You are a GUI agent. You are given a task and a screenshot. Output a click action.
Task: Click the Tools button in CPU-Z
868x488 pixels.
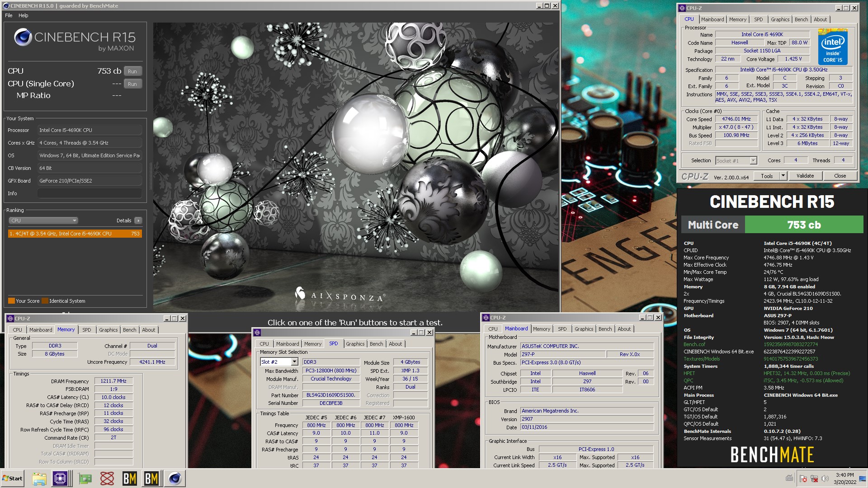tap(767, 176)
